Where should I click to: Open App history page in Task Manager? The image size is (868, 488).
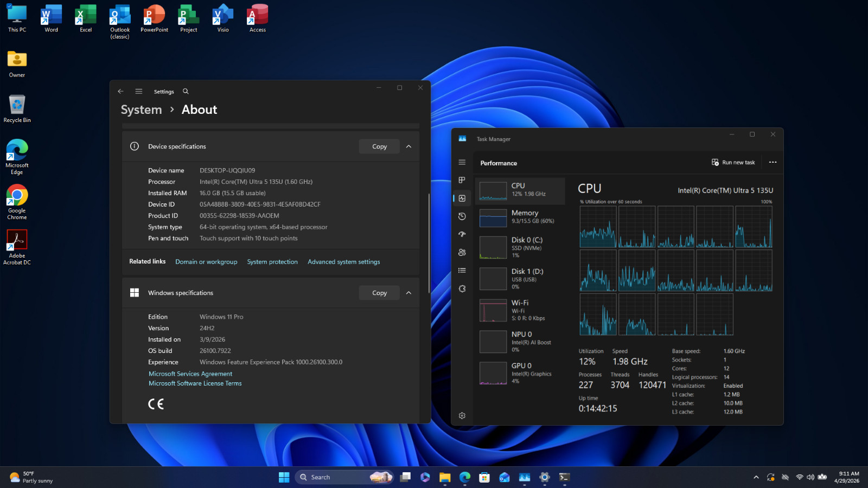click(462, 216)
